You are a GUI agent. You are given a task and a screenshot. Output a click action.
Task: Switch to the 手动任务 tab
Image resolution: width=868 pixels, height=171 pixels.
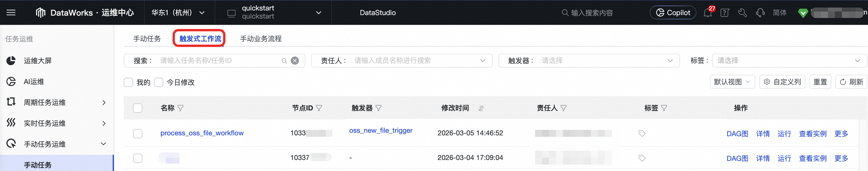[x=147, y=39]
